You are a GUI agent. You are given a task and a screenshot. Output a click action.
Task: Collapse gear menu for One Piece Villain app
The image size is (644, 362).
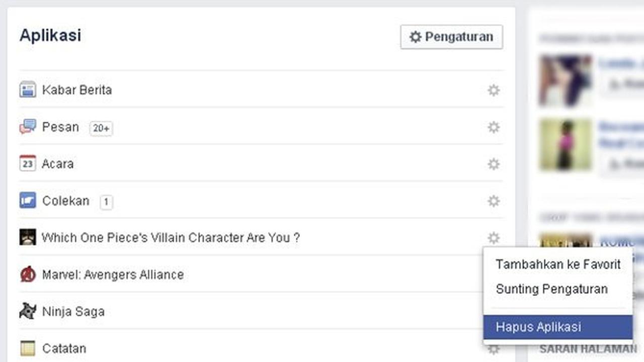[x=494, y=238]
